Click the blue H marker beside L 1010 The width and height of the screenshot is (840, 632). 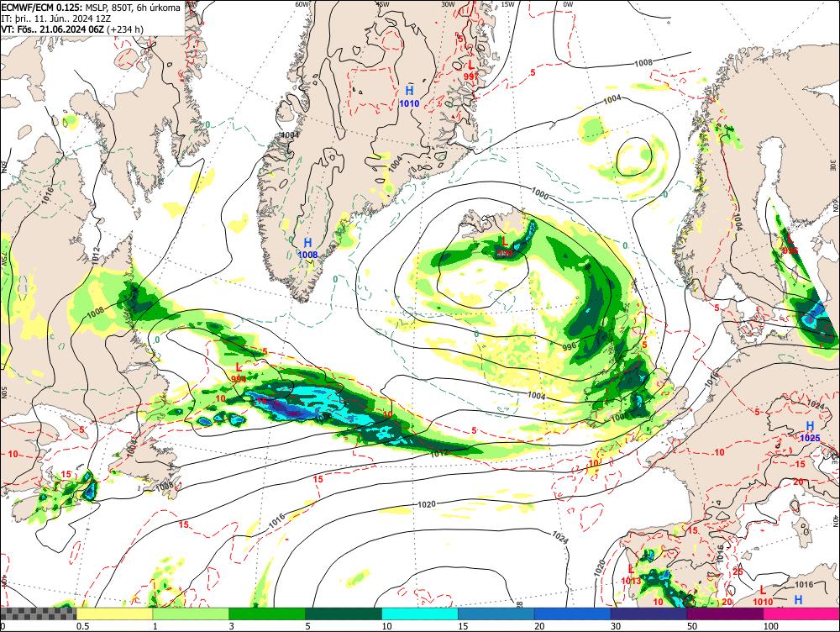[798, 600]
